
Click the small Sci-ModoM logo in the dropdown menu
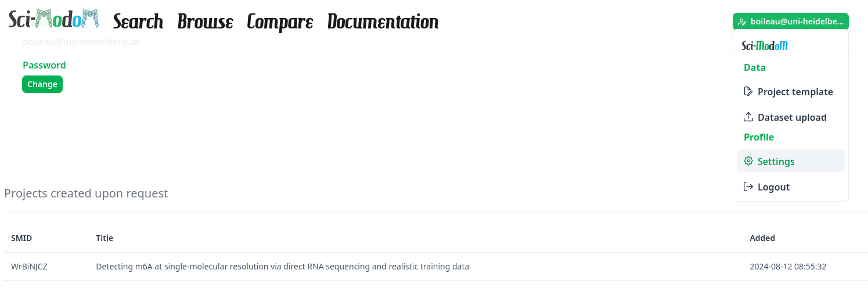765,46
